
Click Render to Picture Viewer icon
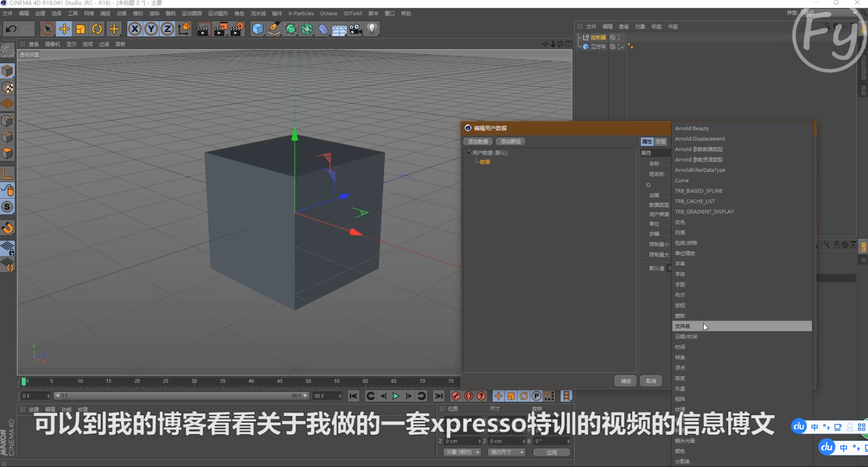tap(220, 29)
